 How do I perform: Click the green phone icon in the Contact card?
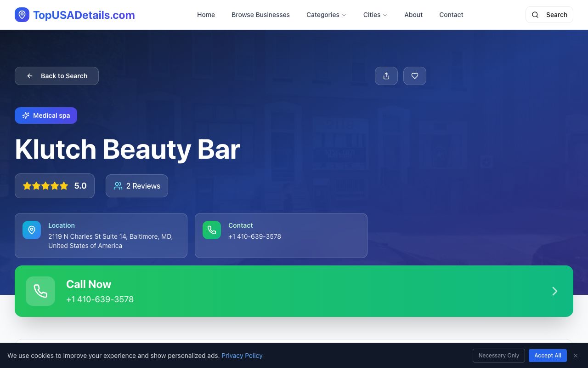[x=212, y=230]
